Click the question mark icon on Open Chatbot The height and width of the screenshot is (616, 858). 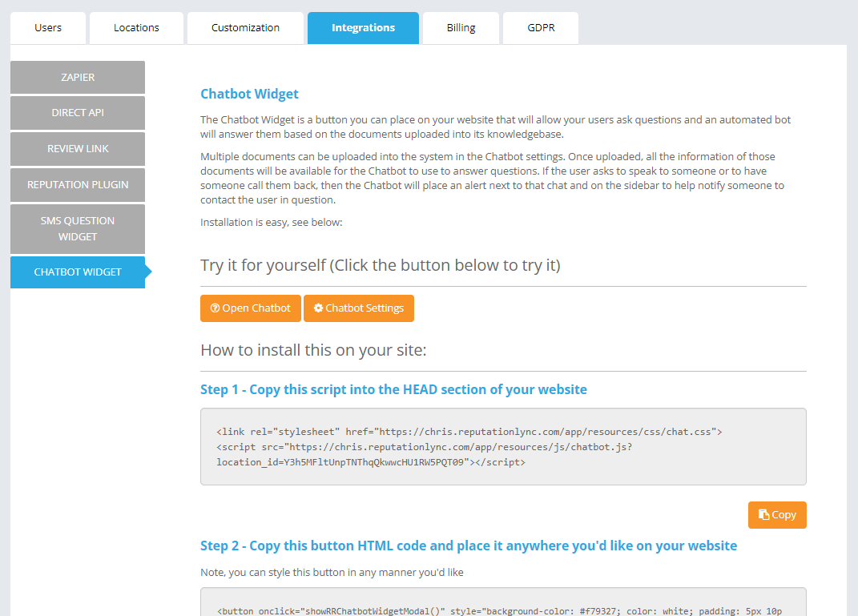pyautogui.click(x=214, y=308)
